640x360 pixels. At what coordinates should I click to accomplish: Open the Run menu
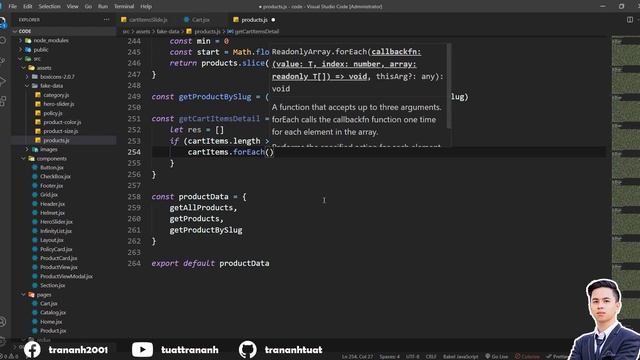103,6
